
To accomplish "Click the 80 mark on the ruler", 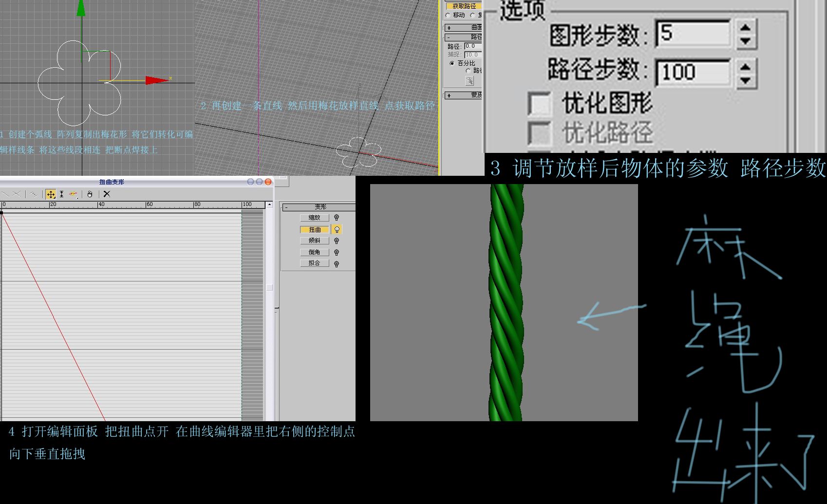I will (x=197, y=205).
